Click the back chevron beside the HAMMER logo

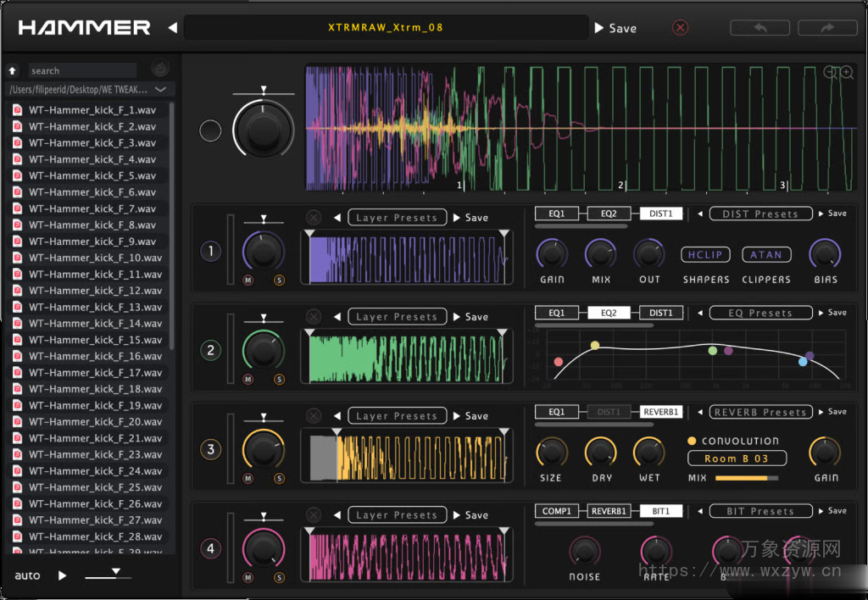(x=172, y=26)
